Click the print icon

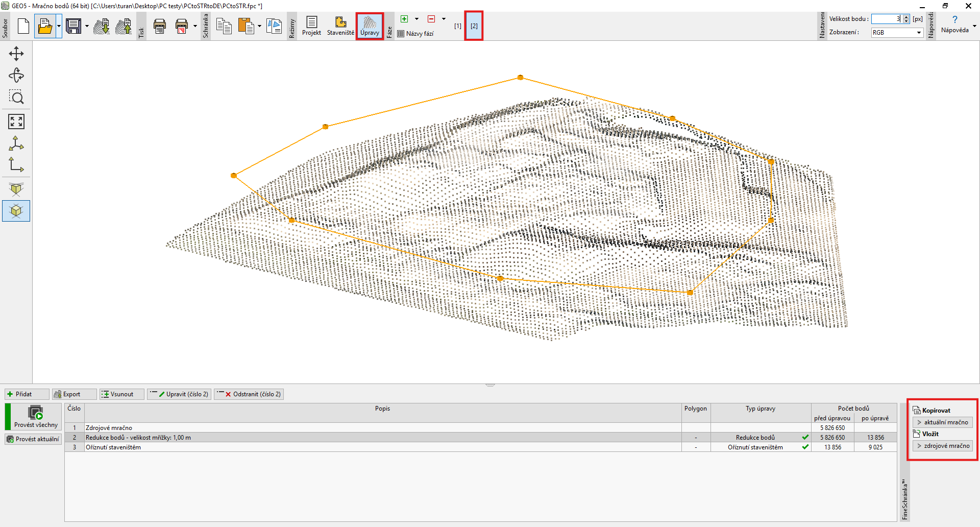pos(160,26)
